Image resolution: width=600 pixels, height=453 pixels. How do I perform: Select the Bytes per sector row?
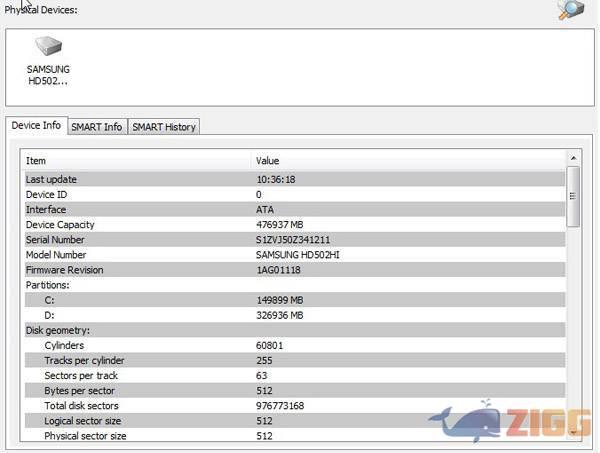(295, 391)
